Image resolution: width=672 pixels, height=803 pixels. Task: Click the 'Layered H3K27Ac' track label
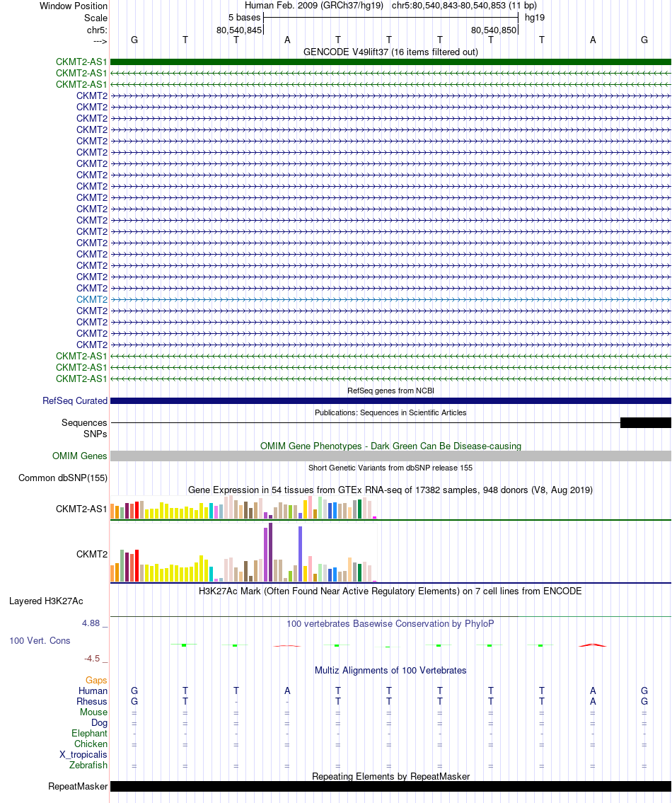pyautogui.click(x=46, y=601)
